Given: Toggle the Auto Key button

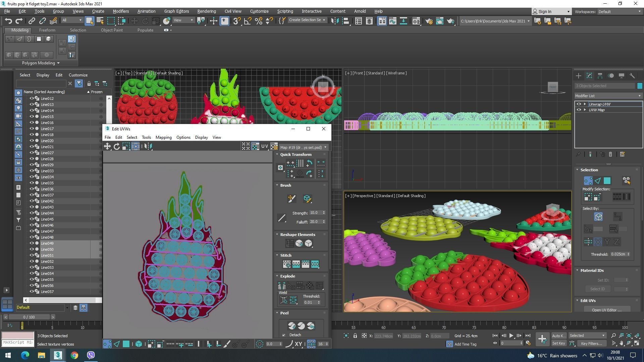Looking at the screenshot, I should click(x=558, y=336).
